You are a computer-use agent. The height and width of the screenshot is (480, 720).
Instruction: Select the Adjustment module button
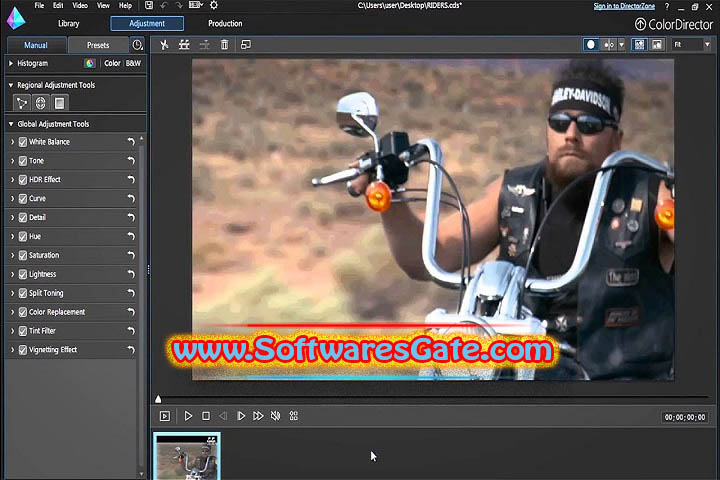[x=147, y=23]
